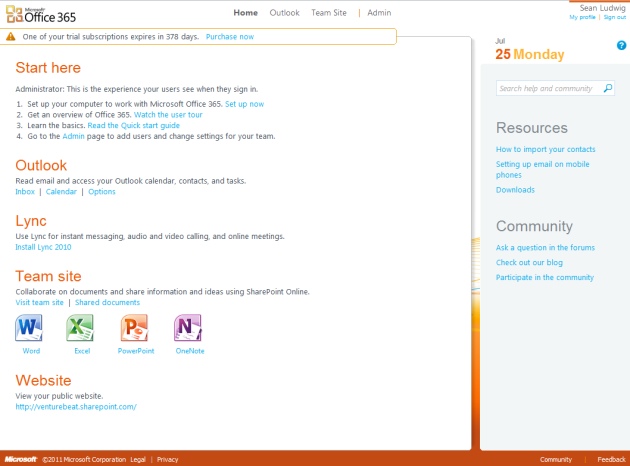Click the Office 365 logo
Viewport: 630px width, 466px height.
tap(41, 15)
